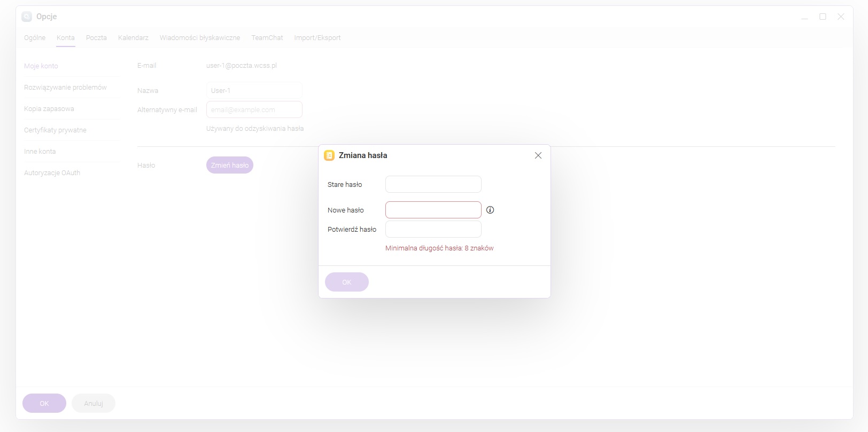
Task: Focus the Stare hasło input field
Action: (433, 184)
